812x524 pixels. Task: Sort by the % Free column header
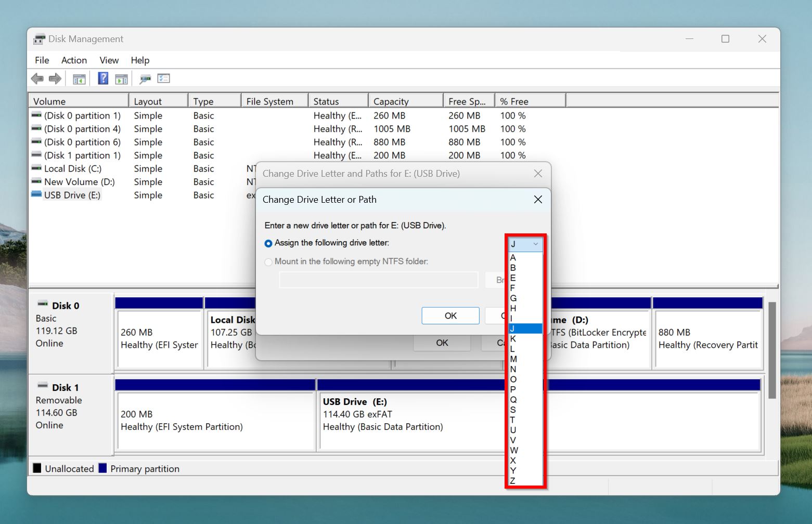click(x=531, y=101)
